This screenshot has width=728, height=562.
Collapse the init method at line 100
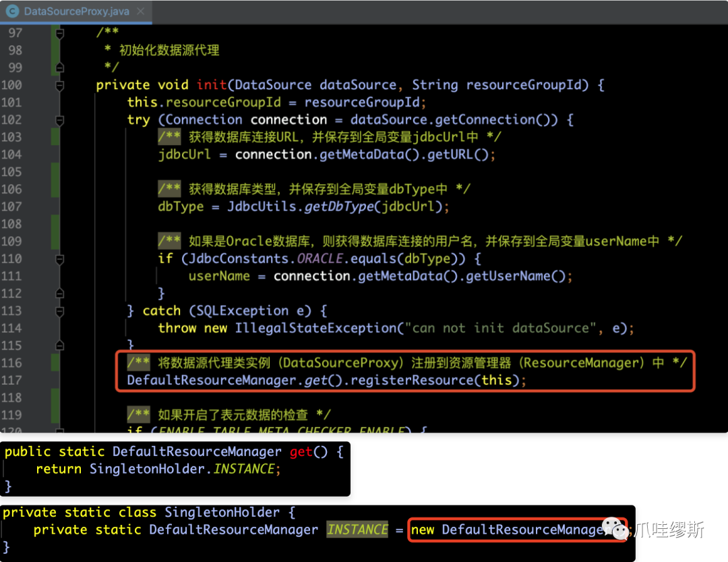pyautogui.click(x=60, y=86)
